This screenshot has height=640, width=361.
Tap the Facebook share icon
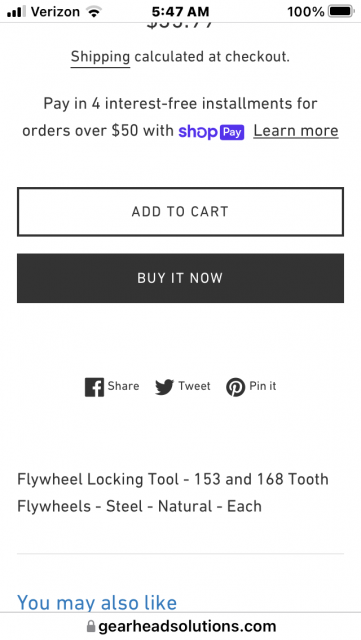tap(94, 387)
